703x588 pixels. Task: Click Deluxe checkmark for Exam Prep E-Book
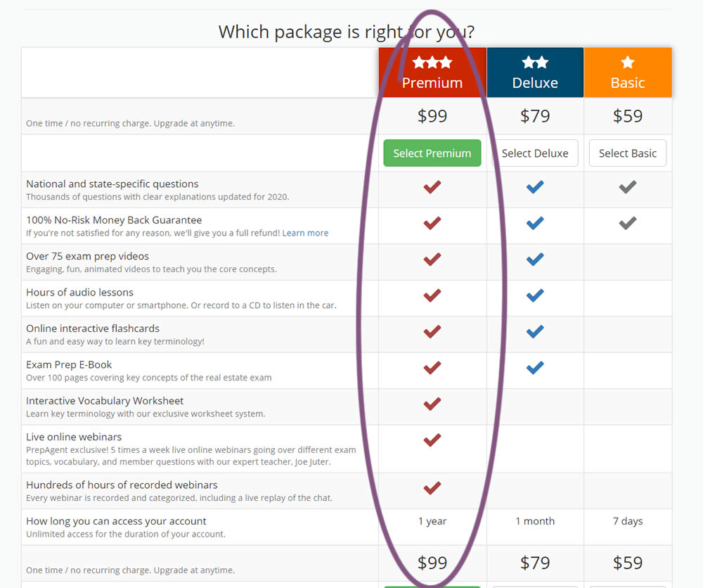click(x=535, y=367)
